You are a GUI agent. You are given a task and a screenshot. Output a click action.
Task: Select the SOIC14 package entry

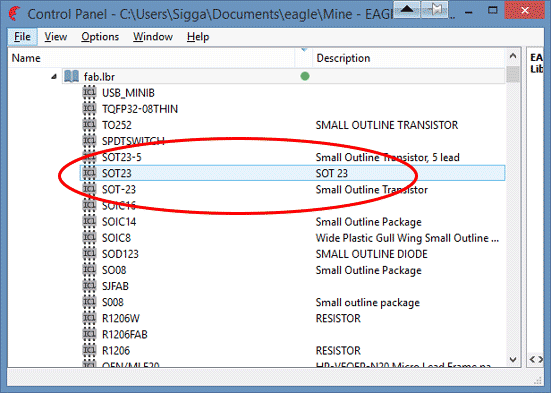pyautogui.click(x=119, y=222)
